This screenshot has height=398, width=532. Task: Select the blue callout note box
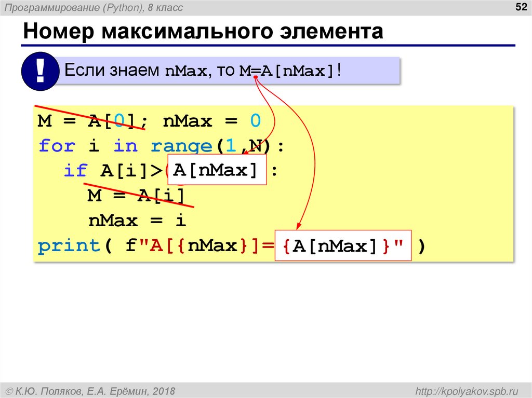pos(229,71)
